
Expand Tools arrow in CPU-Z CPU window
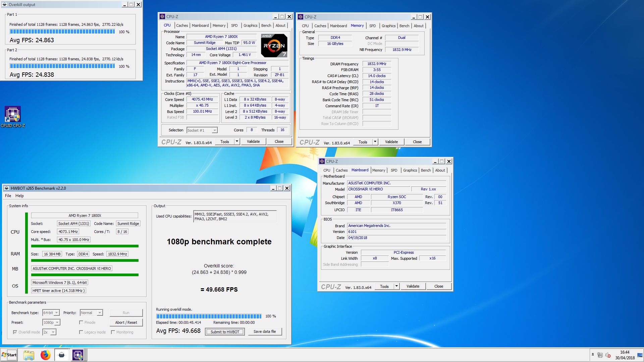(237, 141)
